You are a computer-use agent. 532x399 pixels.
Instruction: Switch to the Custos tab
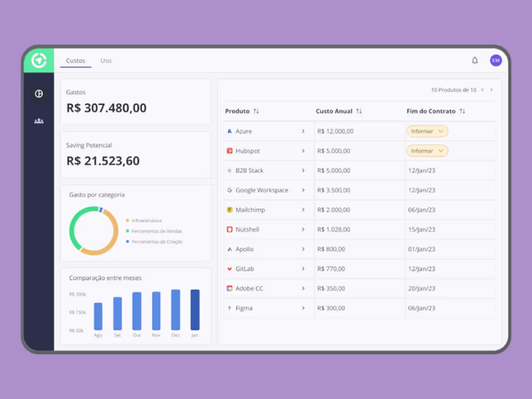[x=75, y=60]
